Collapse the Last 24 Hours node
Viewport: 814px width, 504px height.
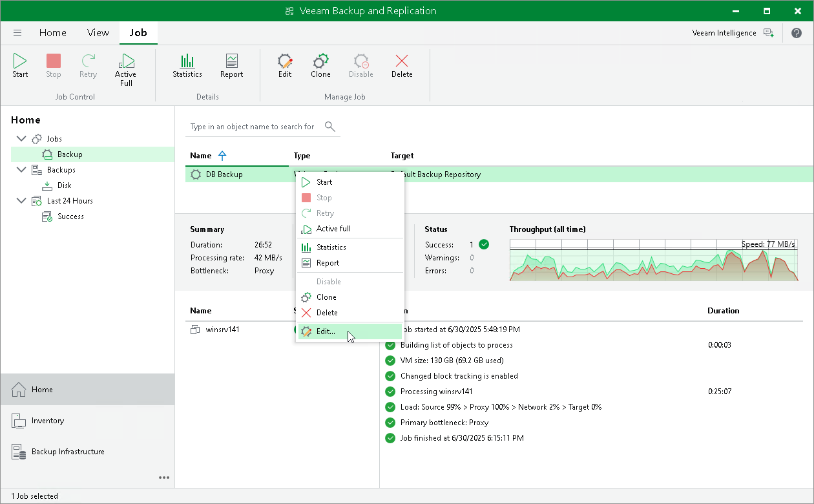point(21,201)
